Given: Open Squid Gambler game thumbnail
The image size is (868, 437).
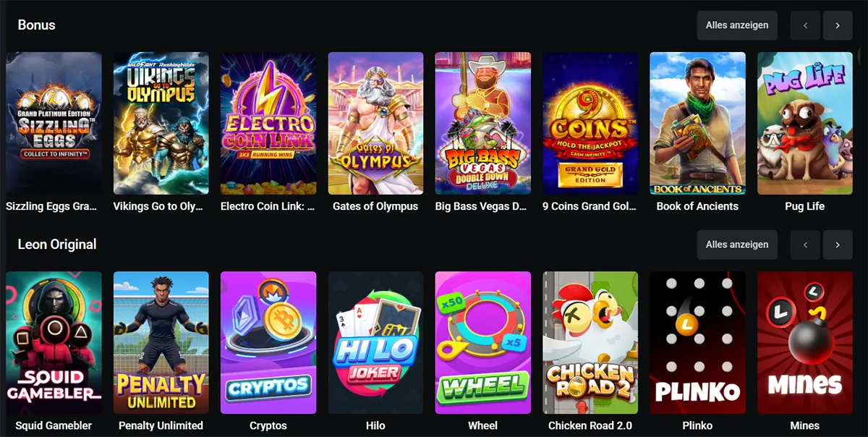Looking at the screenshot, I should pyautogui.click(x=54, y=343).
